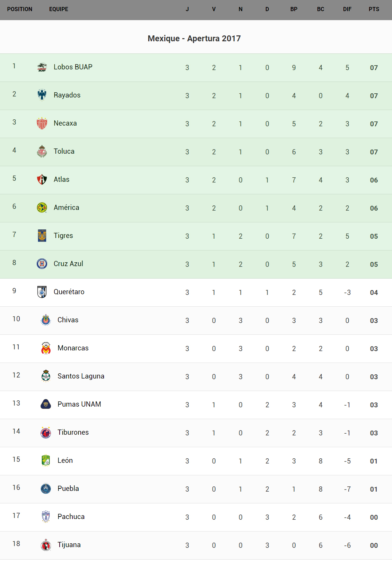Screen dimensions: 392x561
Task: Click the DIF column header
Action: (x=347, y=9)
